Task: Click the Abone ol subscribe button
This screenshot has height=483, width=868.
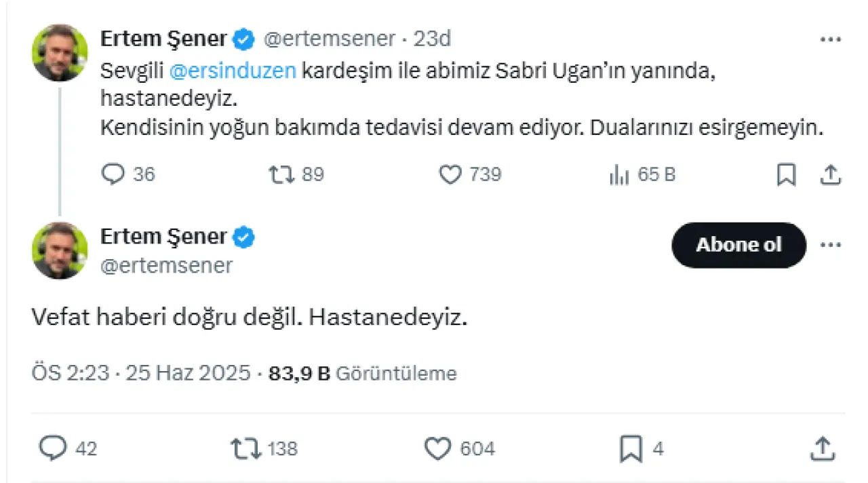Action: point(738,245)
